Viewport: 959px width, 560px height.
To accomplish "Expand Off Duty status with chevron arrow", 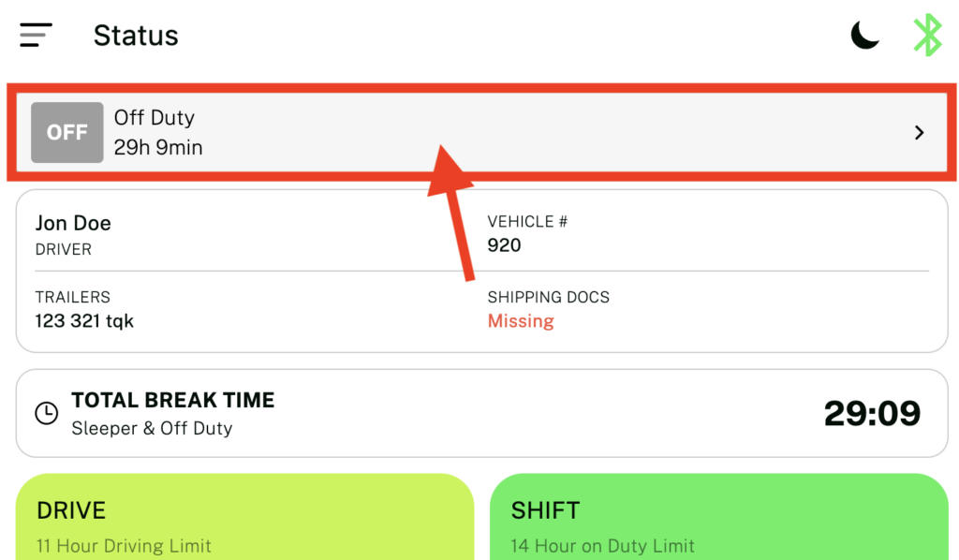I will click(919, 133).
